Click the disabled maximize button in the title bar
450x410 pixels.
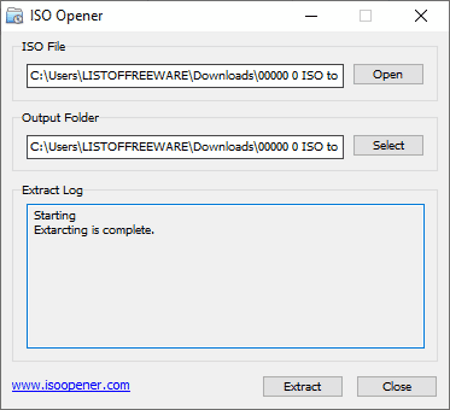coord(366,16)
